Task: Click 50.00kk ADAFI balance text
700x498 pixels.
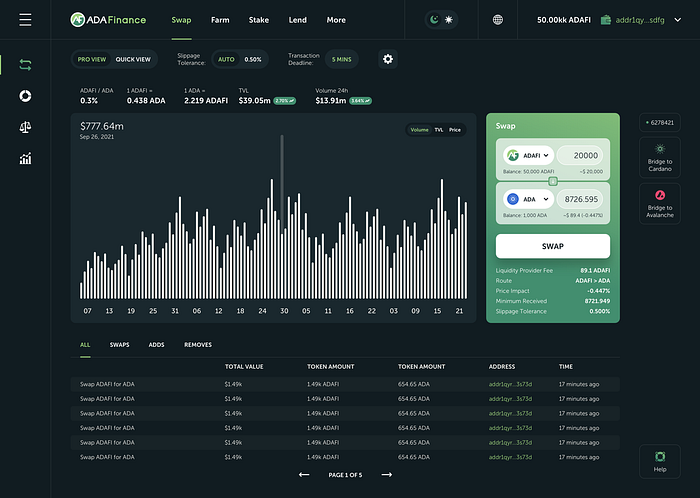Action: 563,20
